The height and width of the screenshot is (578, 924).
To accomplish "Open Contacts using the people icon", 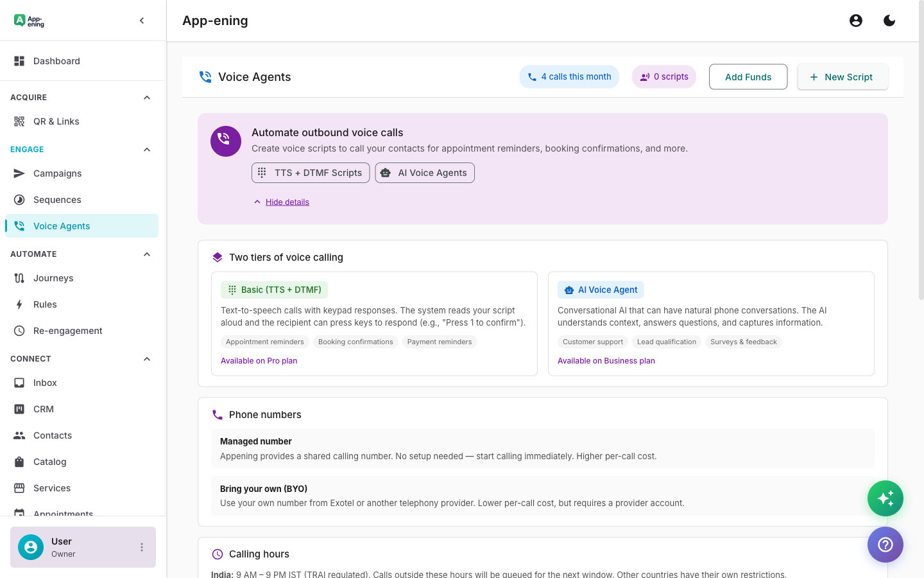I will click(18, 435).
